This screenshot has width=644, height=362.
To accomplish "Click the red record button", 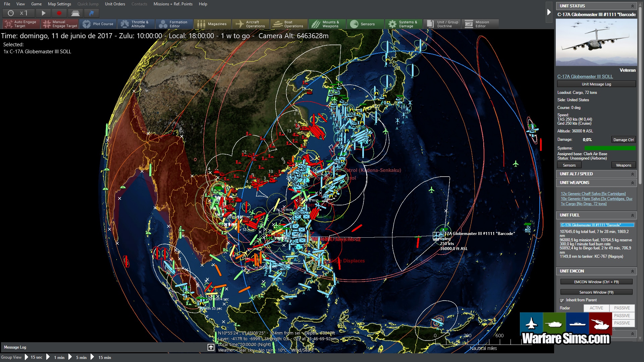I will [59, 13].
